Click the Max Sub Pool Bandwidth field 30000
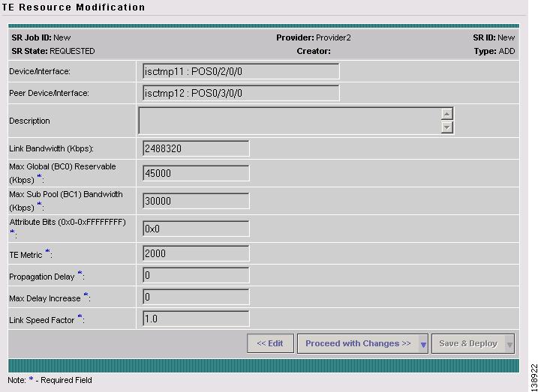 (x=196, y=201)
